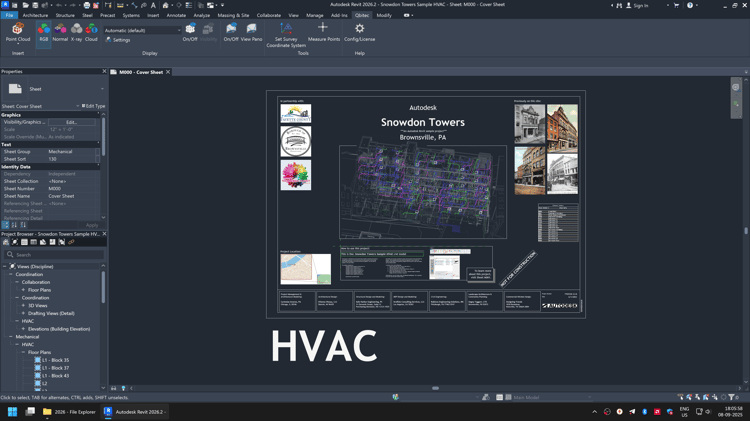Click the Default 3D View house icon
The image size is (750, 421).
tap(165, 5)
